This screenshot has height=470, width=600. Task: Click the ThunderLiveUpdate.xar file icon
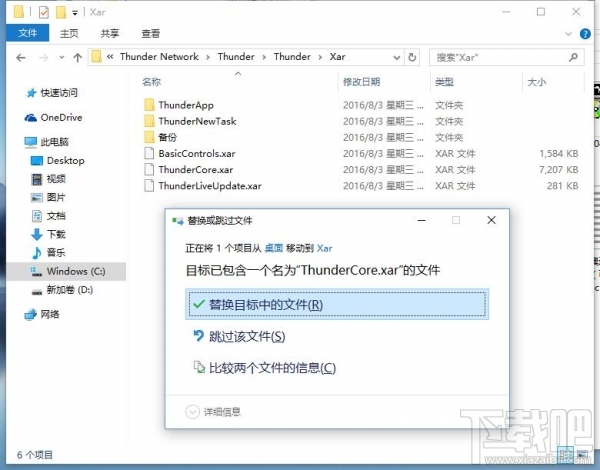click(149, 185)
